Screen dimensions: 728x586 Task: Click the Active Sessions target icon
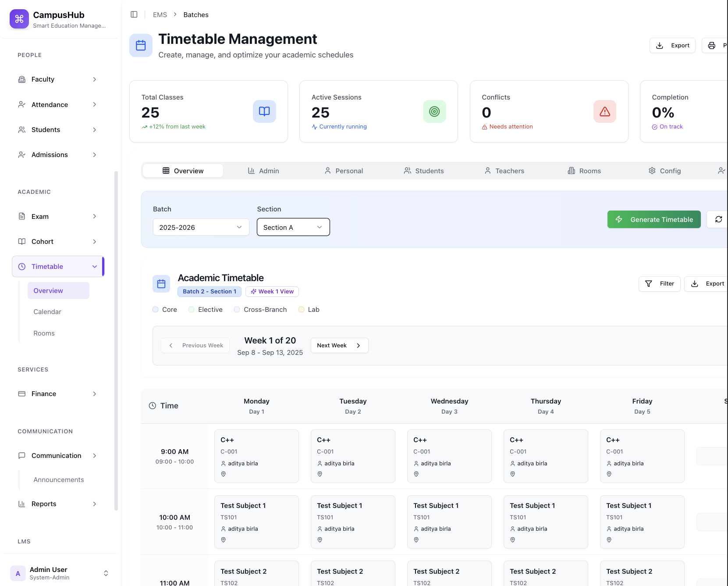click(434, 111)
